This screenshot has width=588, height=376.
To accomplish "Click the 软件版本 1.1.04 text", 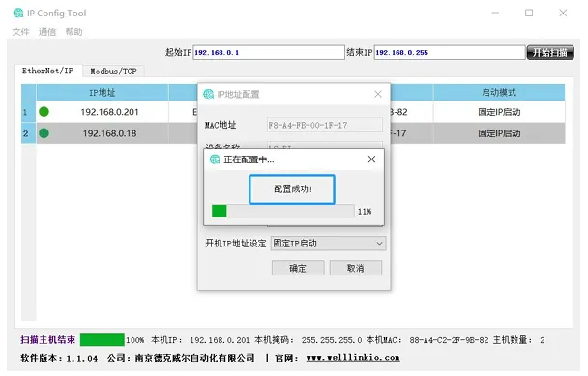I will 59,358.
